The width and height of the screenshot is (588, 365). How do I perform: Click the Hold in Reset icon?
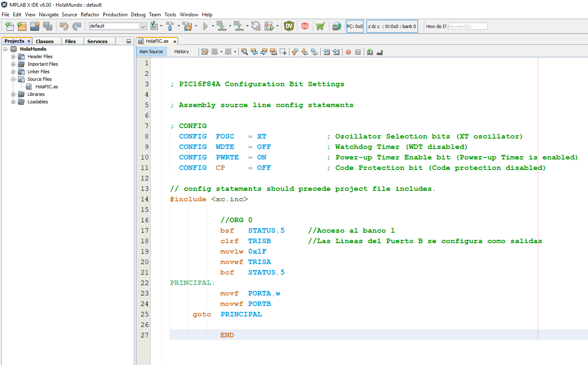click(256, 26)
